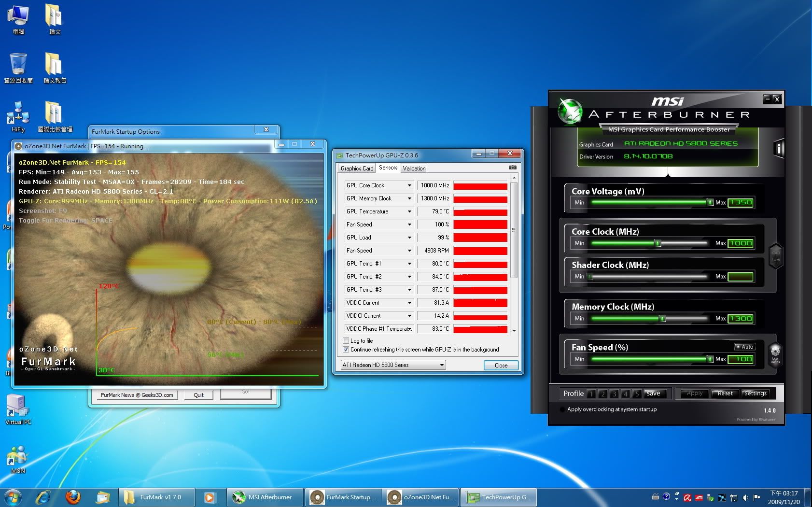Launch Internet Explorer from taskbar
812x507 pixels.
point(43,497)
